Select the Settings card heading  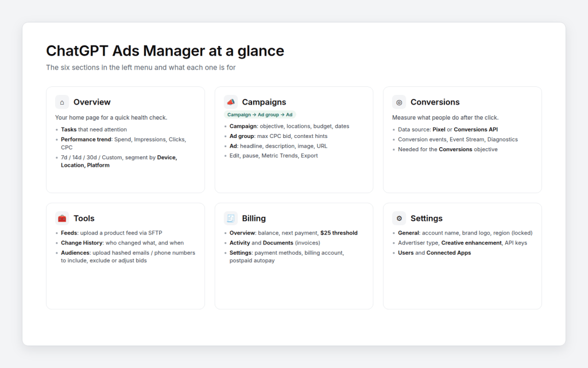coord(427,218)
